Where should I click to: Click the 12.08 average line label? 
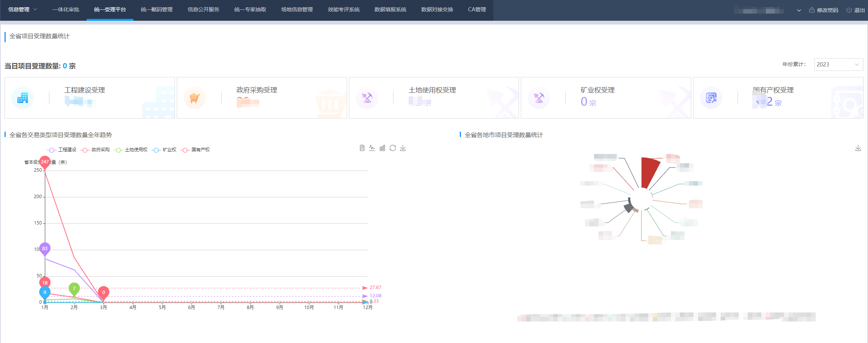(x=375, y=296)
